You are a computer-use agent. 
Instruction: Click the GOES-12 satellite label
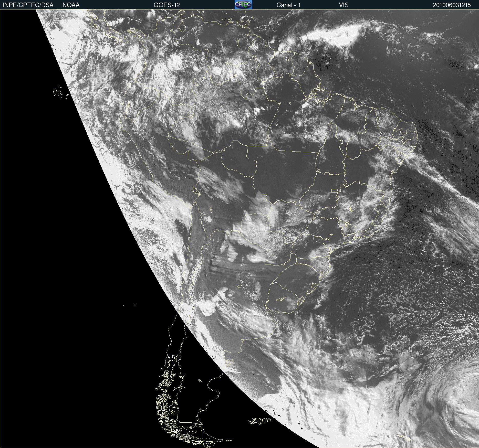166,5
